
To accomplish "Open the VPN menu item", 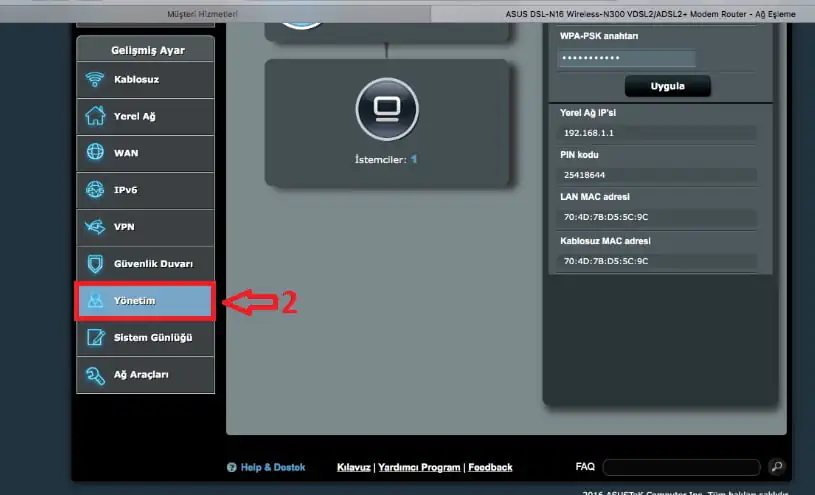I will tap(146, 227).
